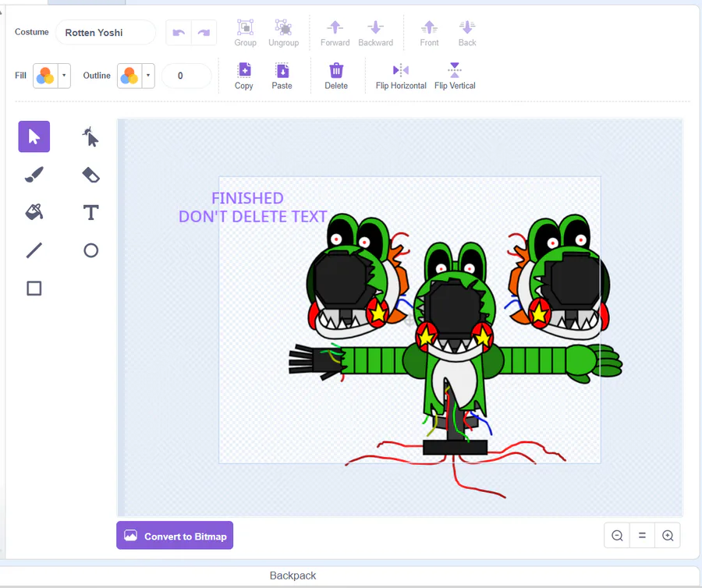Select the arrow Select tool

34,136
